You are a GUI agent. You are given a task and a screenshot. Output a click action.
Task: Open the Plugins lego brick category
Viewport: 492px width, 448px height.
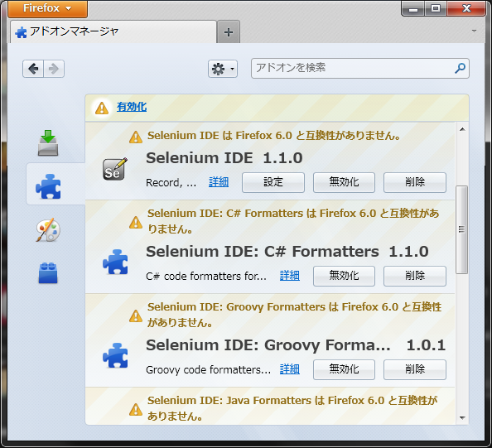pyautogui.click(x=48, y=273)
